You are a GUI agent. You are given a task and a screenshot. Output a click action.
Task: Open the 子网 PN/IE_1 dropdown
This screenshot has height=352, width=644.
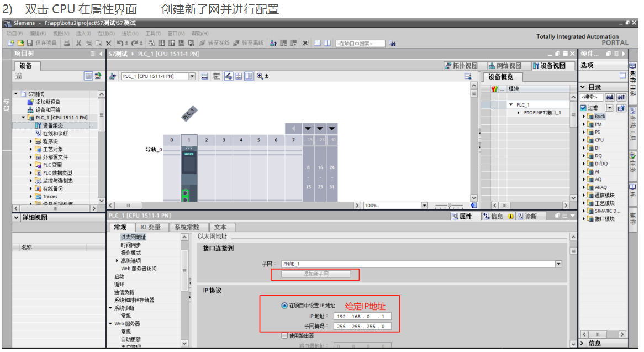[558, 264]
